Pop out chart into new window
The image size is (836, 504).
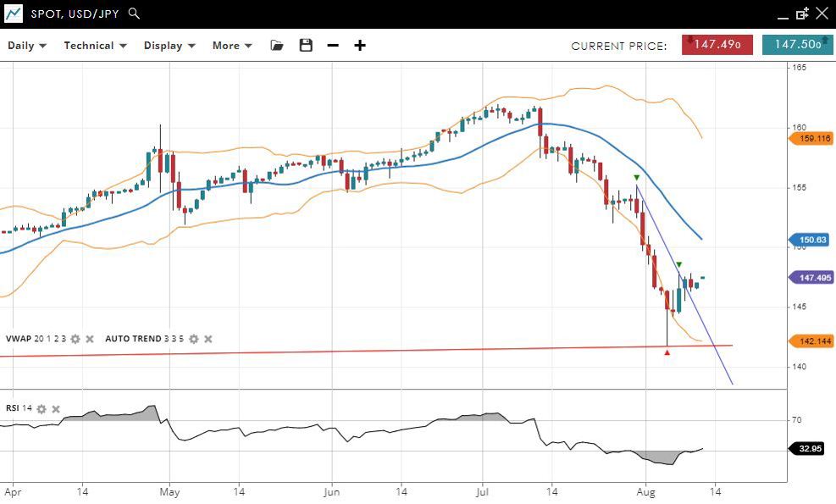(802, 14)
